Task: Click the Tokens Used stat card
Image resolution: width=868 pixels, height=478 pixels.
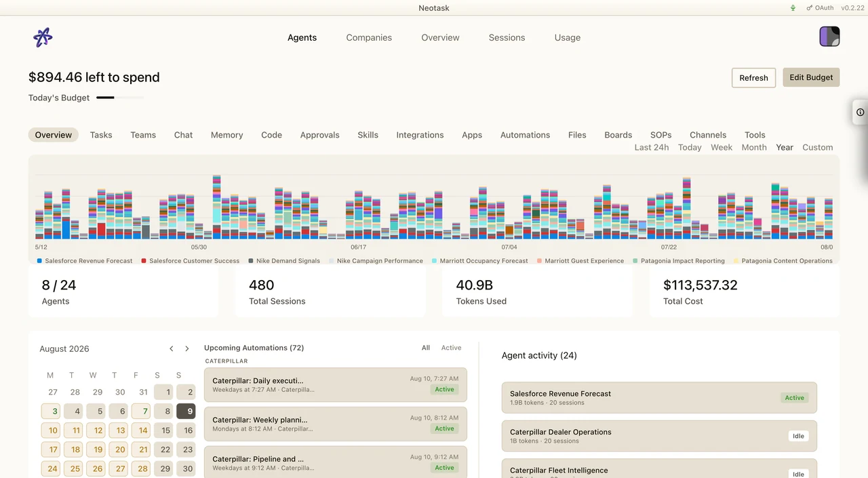Action: 537,292
